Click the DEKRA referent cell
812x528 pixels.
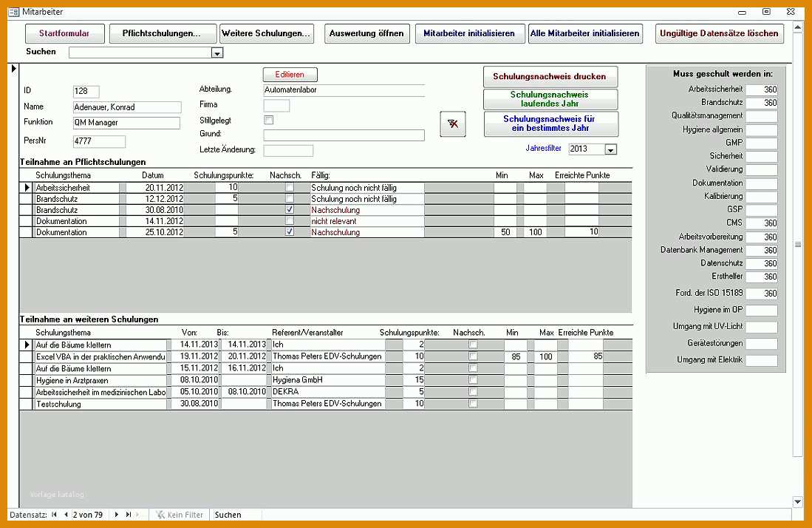coord(328,391)
